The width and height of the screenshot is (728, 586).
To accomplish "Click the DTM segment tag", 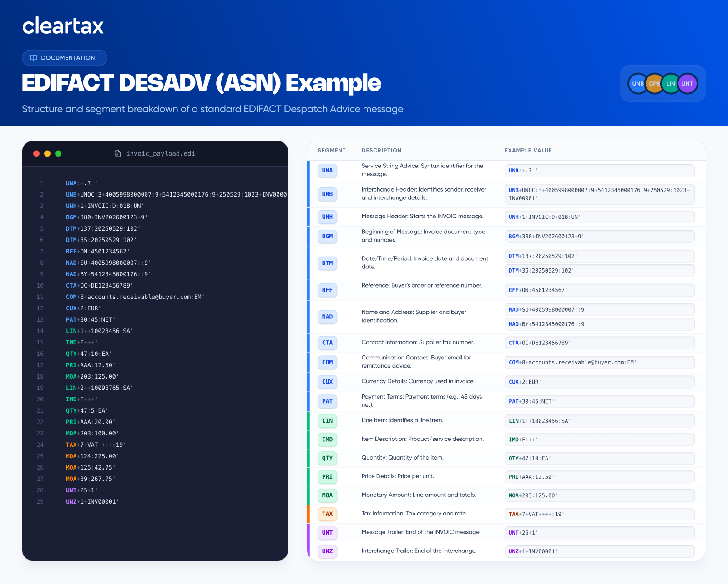I will pyautogui.click(x=328, y=263).
